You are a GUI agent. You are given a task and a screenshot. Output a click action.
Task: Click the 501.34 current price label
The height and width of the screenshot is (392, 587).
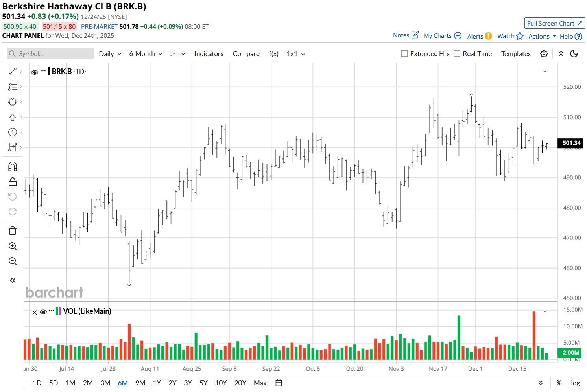571,143
